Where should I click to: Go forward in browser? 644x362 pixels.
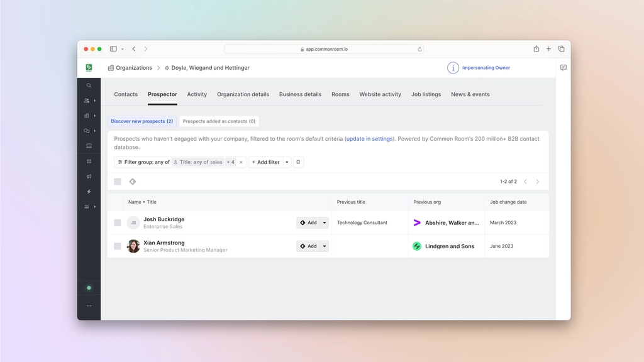[146, 49]
